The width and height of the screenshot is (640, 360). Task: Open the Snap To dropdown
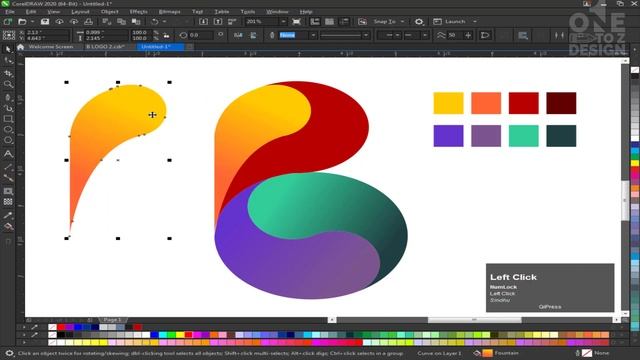coord(389,21)
